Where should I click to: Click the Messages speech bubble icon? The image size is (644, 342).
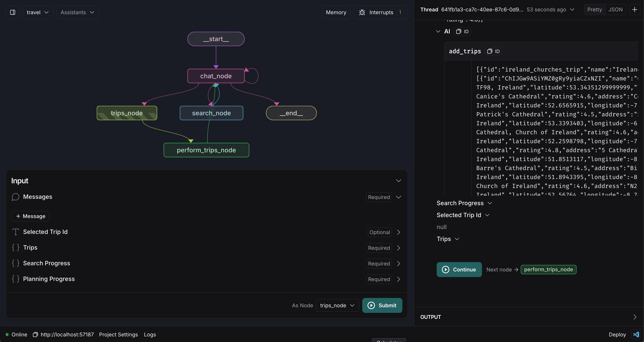(15, 197)
